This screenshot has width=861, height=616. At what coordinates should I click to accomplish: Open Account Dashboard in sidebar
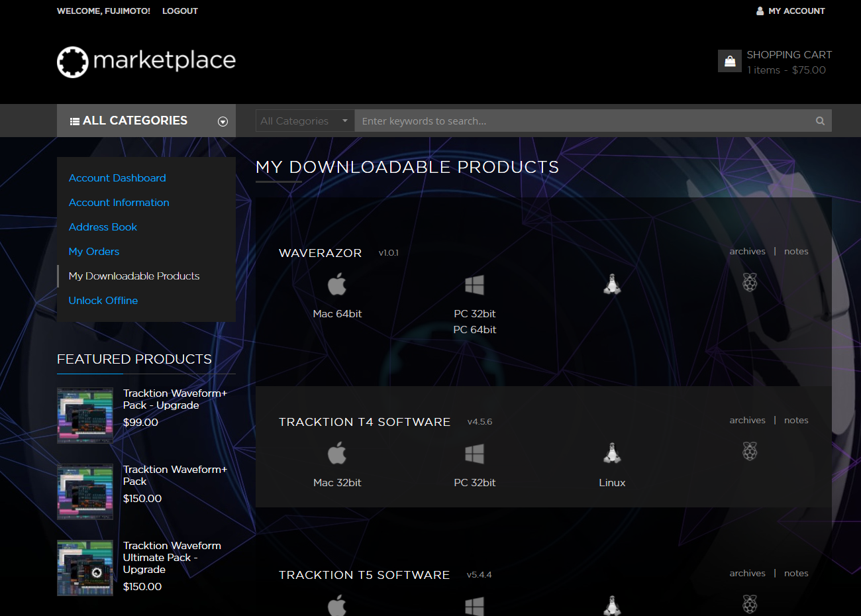click(117, 178)
